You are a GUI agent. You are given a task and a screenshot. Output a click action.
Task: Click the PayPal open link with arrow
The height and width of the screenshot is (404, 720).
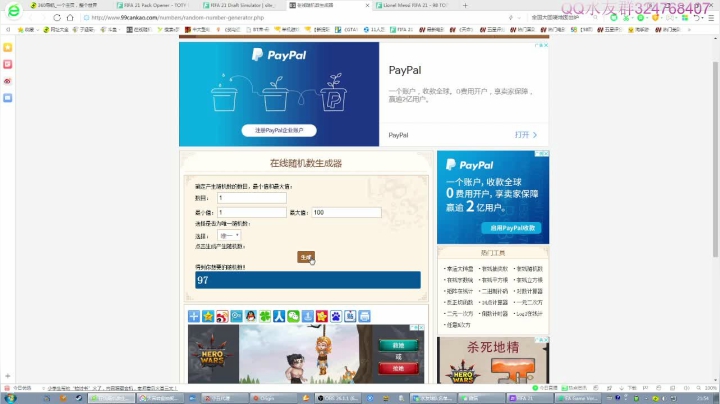click(526, 135)
